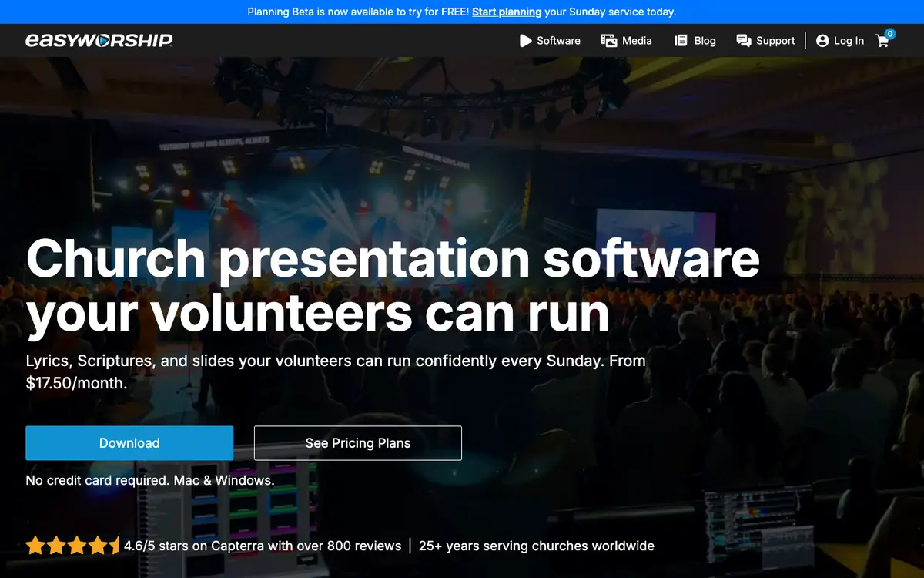This screenshot has width=924, height=578.
Task: Click the Blog list icon
Action: pyautogui.click(x=681, y=41)
